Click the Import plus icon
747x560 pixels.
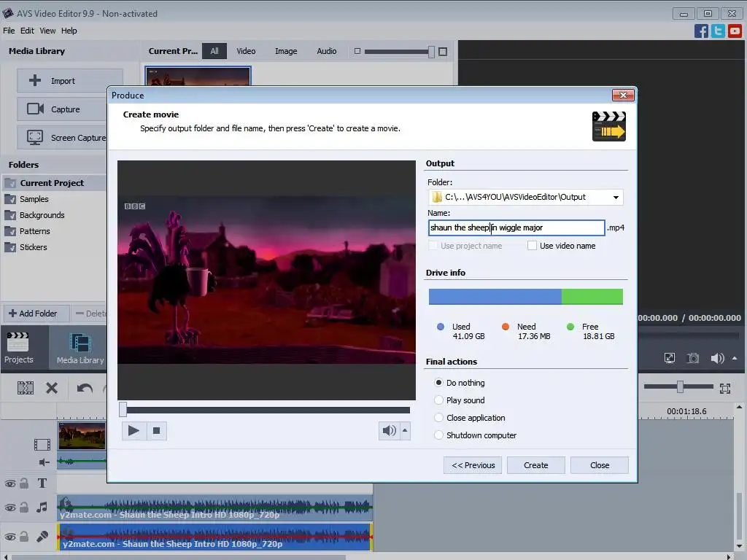point(35,80)
